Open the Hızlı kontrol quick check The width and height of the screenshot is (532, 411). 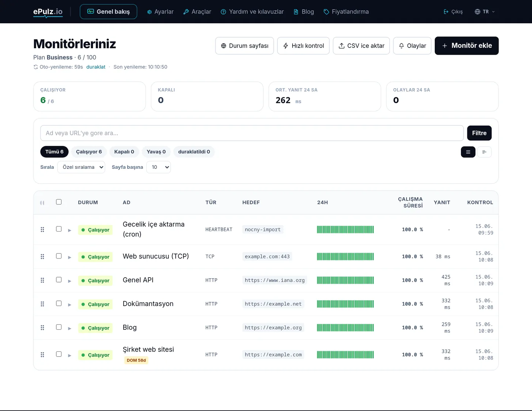coord(303,46)
